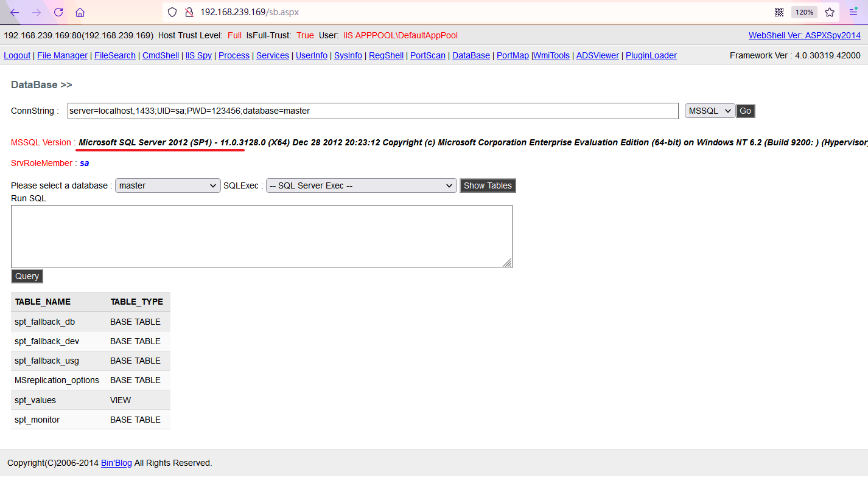Click the insecure connection padlock icon
The width and height of the screenshot is (868, 481).
tap(189, 12)
